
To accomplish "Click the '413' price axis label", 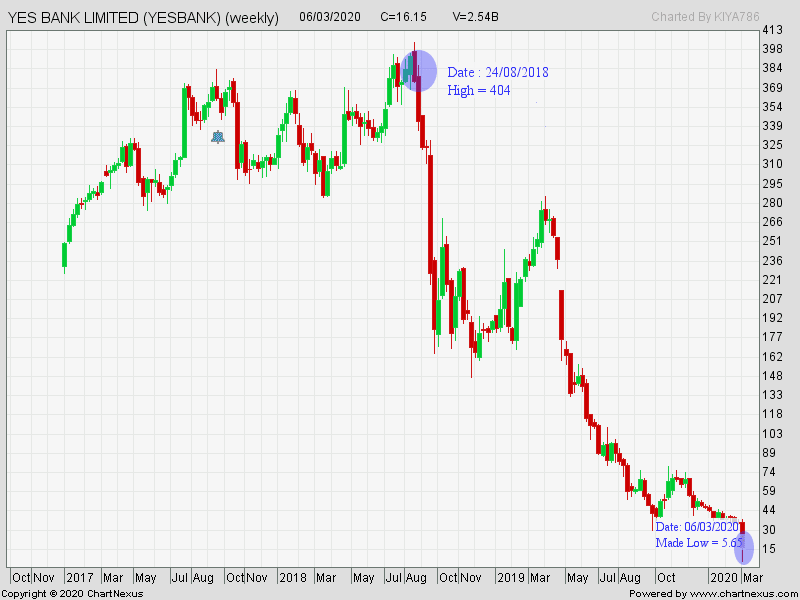I will pos(772,30).
